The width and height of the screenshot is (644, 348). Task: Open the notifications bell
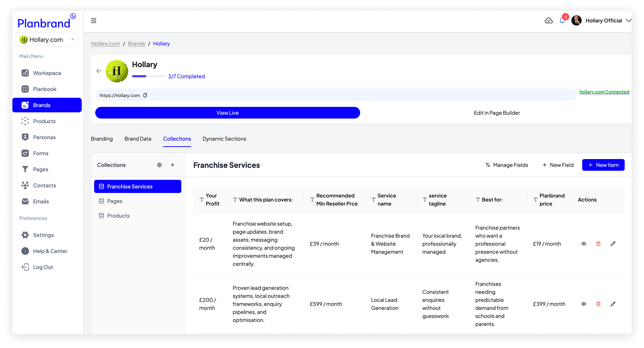562,21
